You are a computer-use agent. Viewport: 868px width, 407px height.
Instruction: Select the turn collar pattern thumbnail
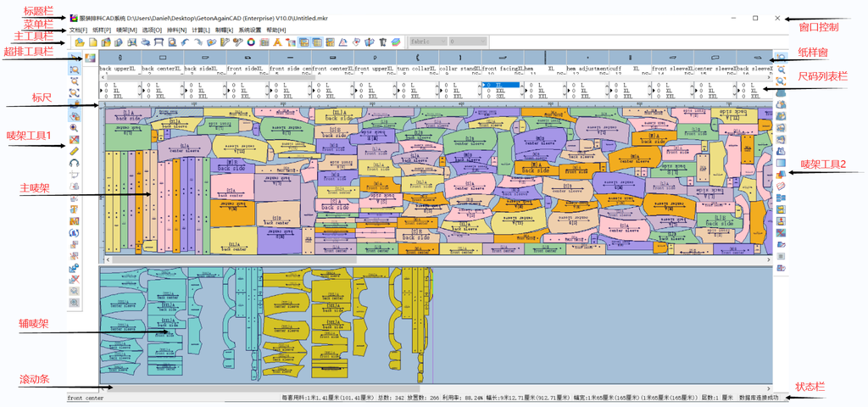click(x=415, y=58)
